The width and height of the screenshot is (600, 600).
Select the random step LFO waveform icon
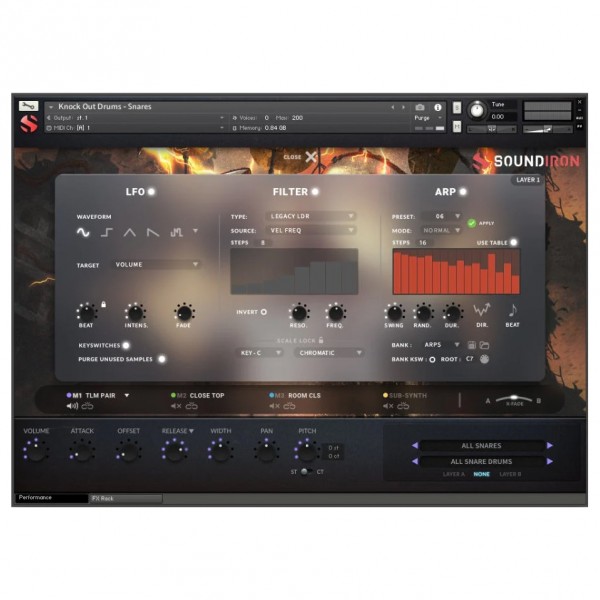pyautogui.click(x=176, y=232)
